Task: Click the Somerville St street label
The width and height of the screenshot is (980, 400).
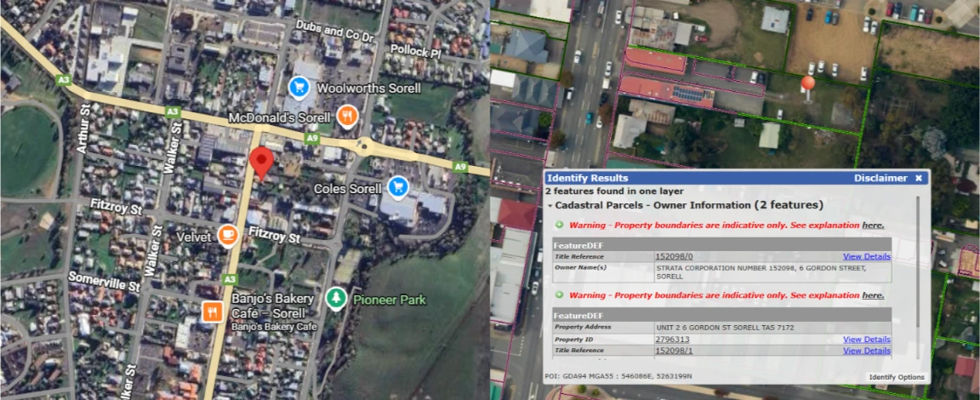Action: 105,281
